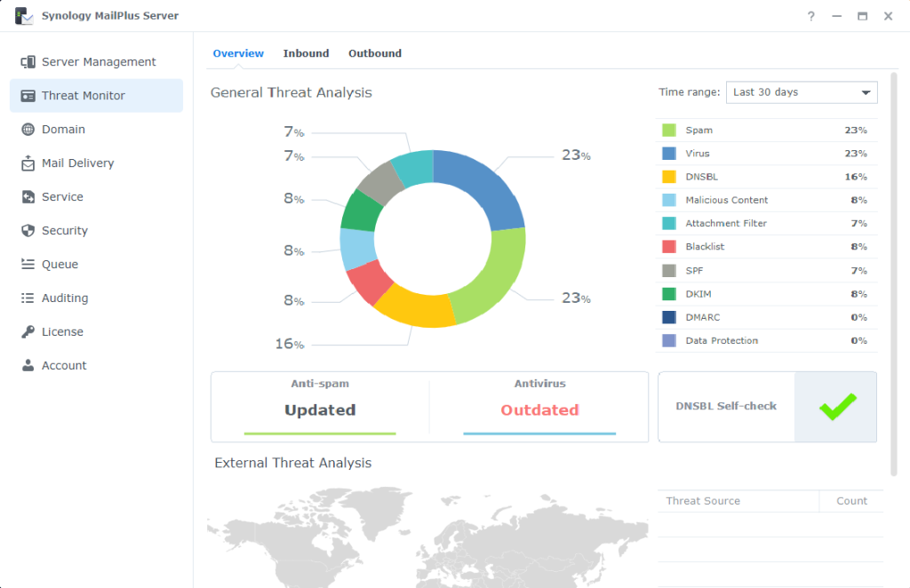Click the Count column header

851,501
